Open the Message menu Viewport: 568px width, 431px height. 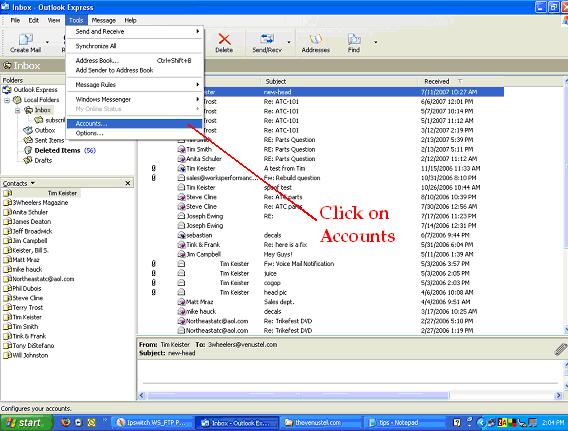(104, 20)
